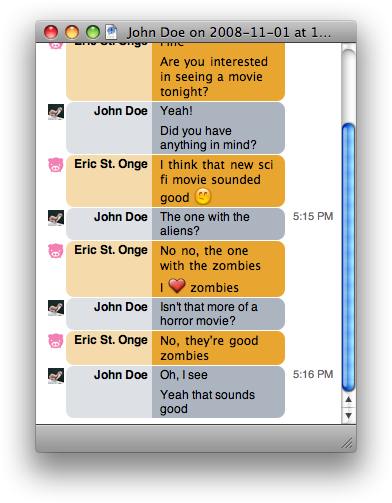
Task: Click sender name Eric St. Onge beside "I think that"
Action: tap(111, 164)
